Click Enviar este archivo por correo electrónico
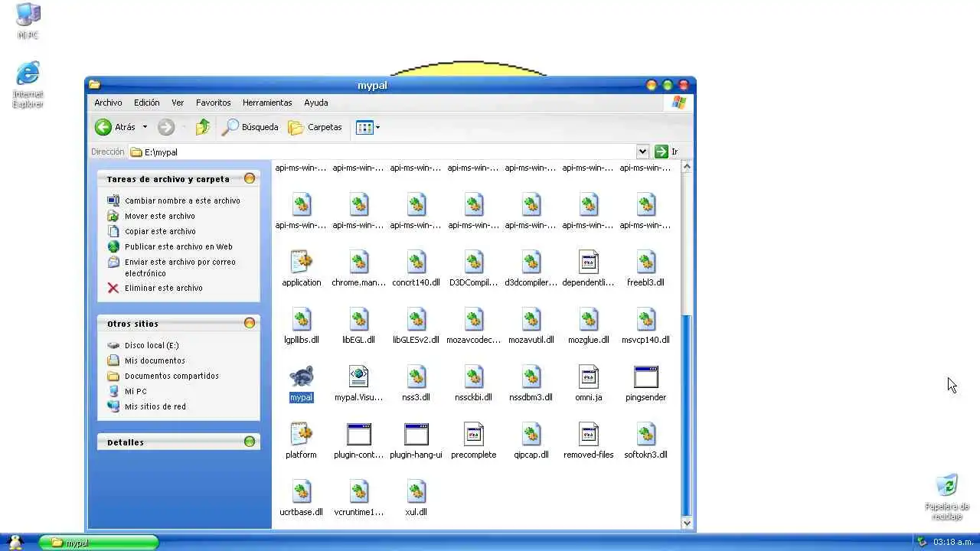Image resolution: width=980 pixels, height=551 pixels. click(x=180, y=267)
